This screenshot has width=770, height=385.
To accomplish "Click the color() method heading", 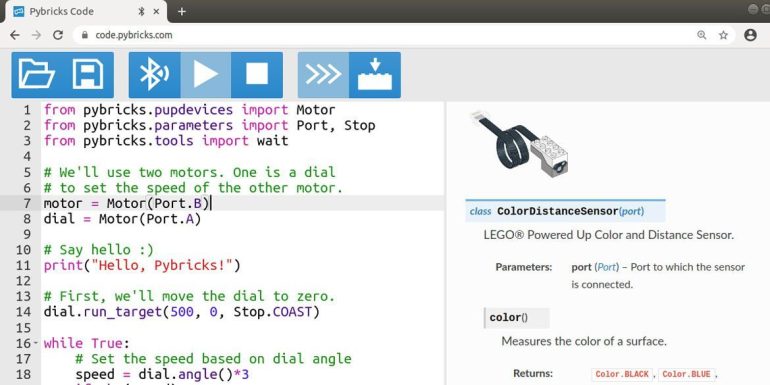I will tap(517, 318).
